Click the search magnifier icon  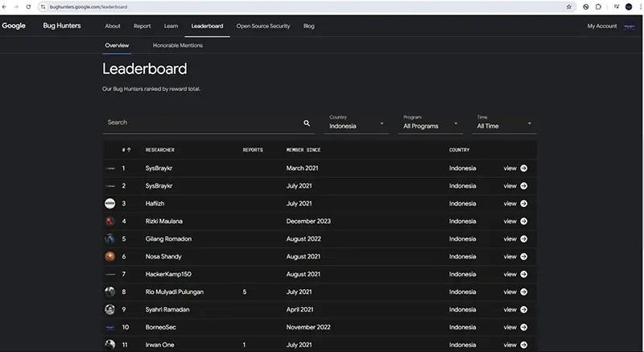(307, 122)
